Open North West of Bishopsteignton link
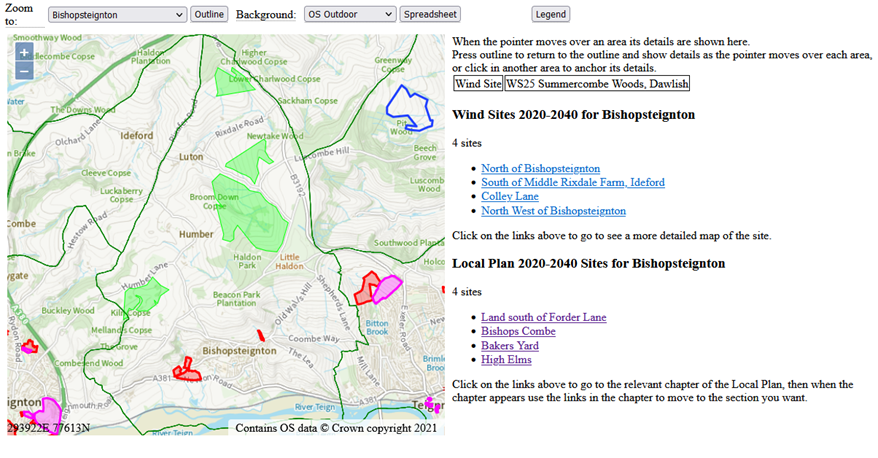The image size is (878, 458). (553, 211)
